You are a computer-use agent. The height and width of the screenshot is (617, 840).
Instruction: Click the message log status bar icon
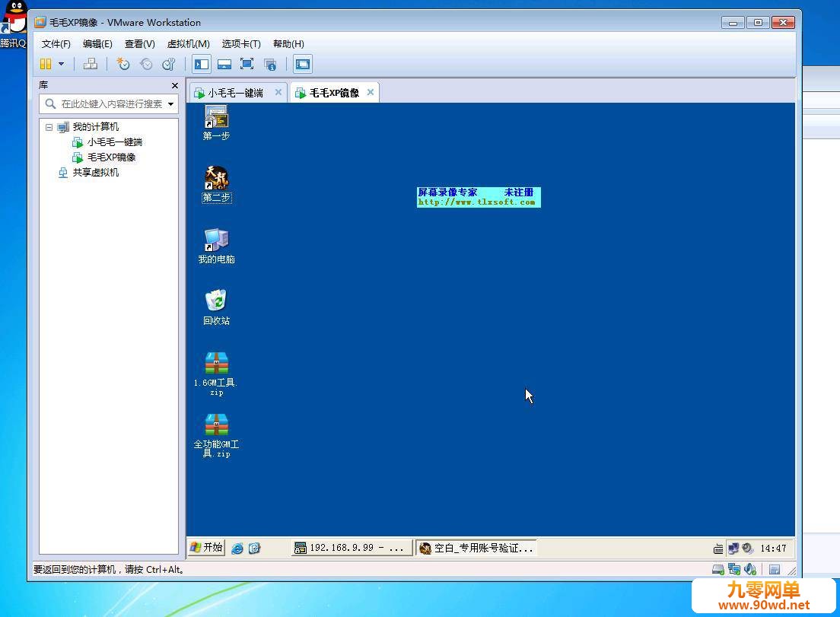click(x=774, y=570)
